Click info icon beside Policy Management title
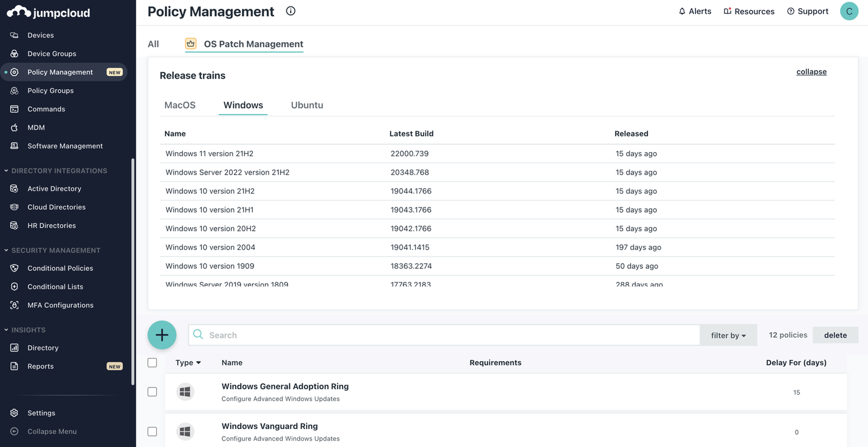The height and width of the screenshot is (447, 868). click(290, 11)
